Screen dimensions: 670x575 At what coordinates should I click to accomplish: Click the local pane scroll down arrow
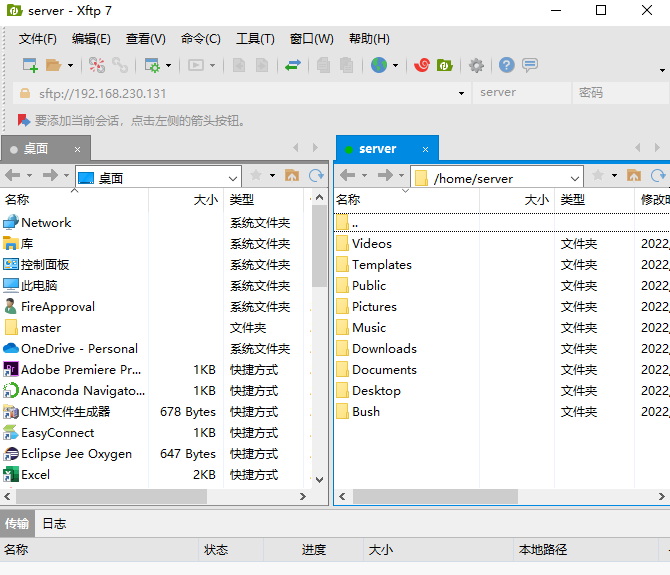(x=319, y=480)
